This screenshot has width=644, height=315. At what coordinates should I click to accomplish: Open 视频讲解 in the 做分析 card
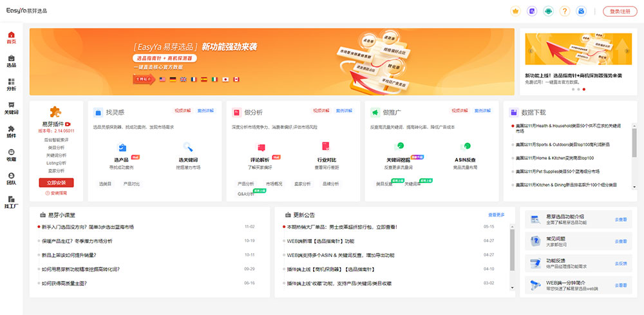click(321, 111)
